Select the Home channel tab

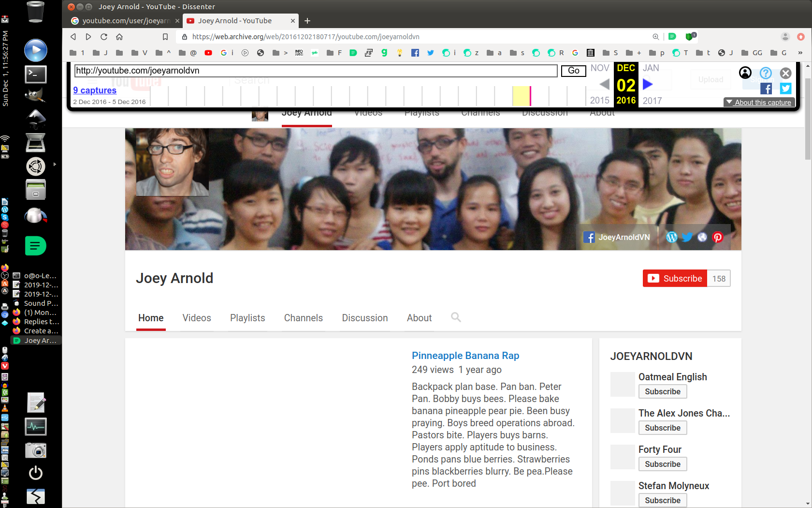pos(151,318)
